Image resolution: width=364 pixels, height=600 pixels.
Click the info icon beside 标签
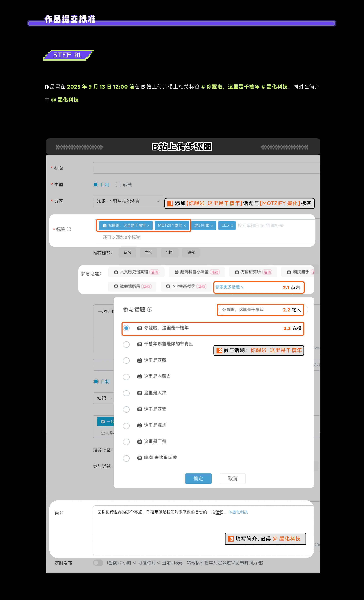[x=69, y=229]
